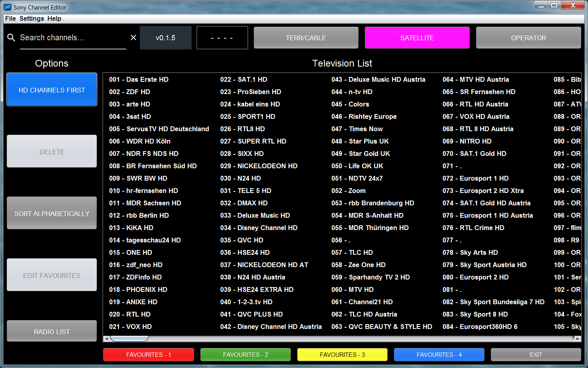Click the dashed channel number display box
The image size is (588, 368).
pos(222,38)
